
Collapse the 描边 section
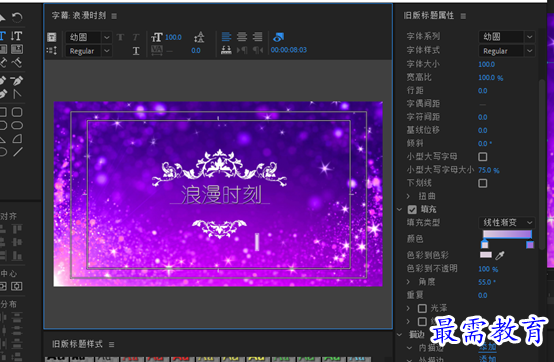(x=400, y=334)
